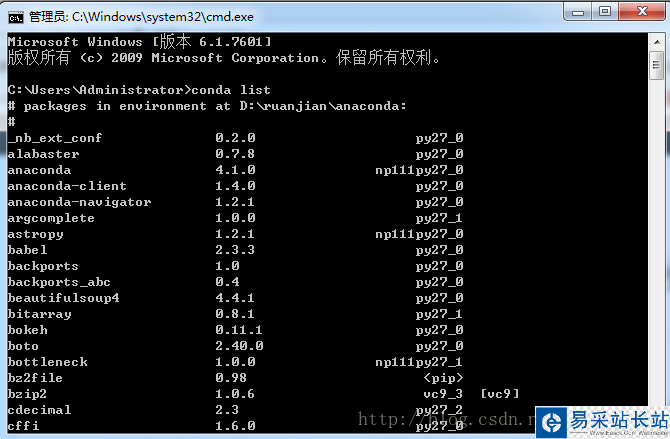Click the package name 'cffi'
Viewport: 670px width, 439px height.
(x=23, y=426)
